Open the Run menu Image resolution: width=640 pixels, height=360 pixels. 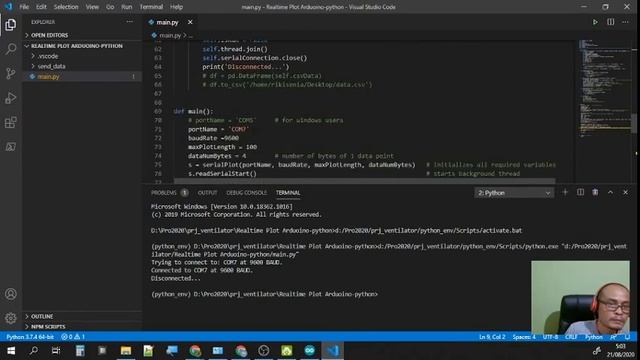click(x=127, y=7)
